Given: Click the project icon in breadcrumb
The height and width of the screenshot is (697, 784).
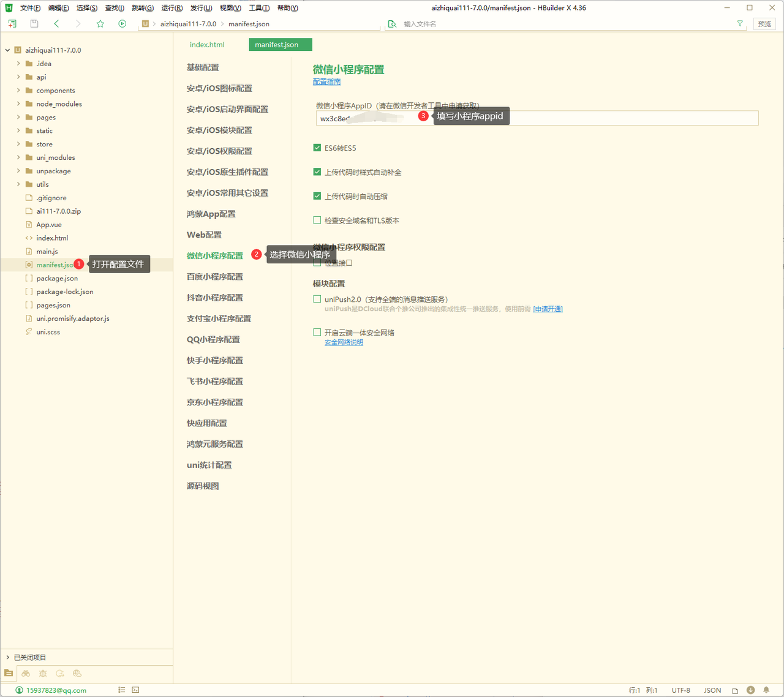Looking at the screenshot, I should [x=145, y=23].
